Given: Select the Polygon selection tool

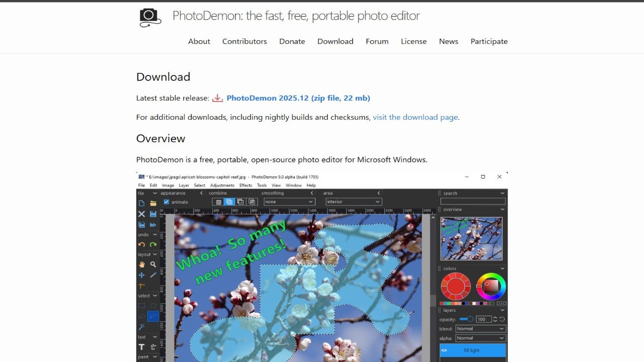Looking at the screenshot, I should pos(141,316).
